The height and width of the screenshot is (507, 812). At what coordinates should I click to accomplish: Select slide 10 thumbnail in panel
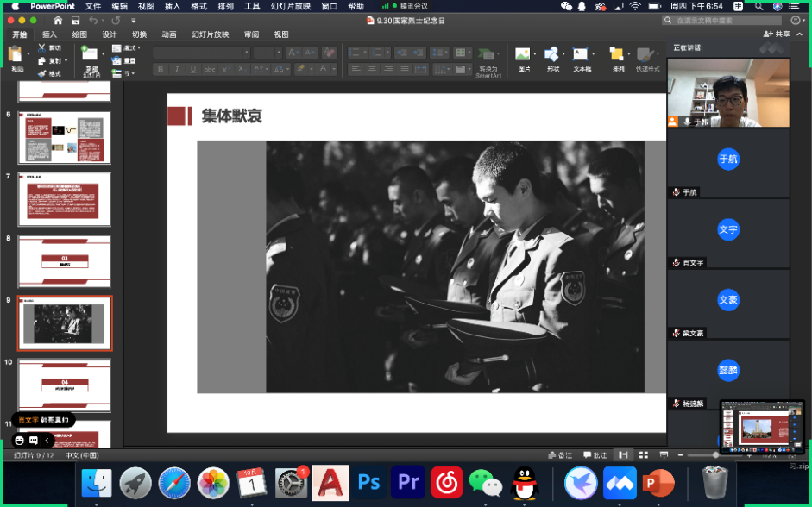coord(65,385)
